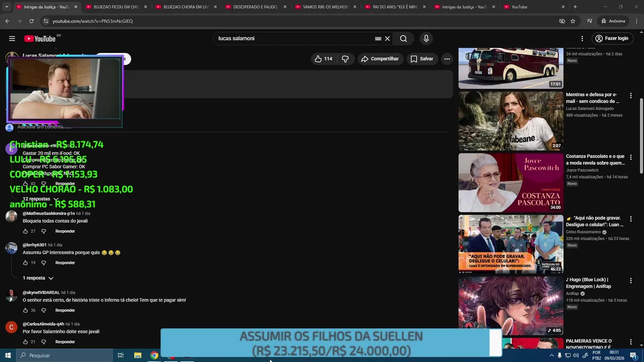Screen dimensions: 644x362
Task: Open Celso Russomanno channel name
Action: pyautogui.click(x=584, y=232)
